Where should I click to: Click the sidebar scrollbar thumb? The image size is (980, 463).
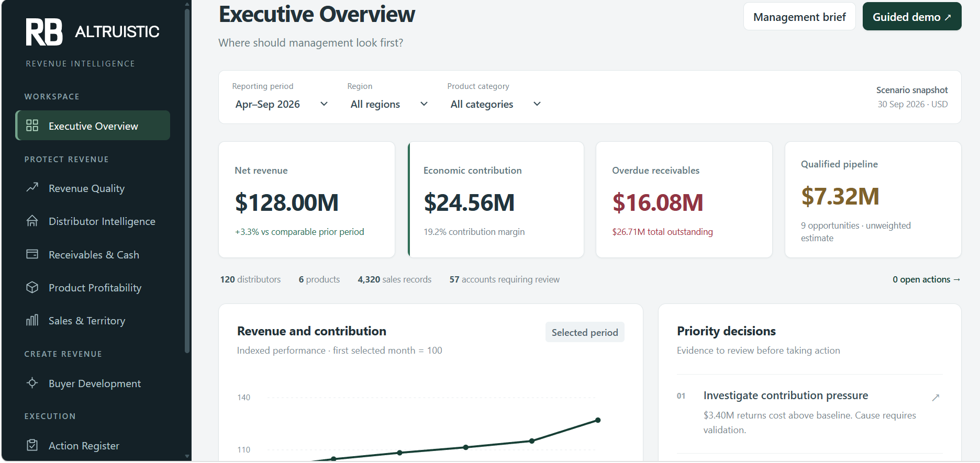[187, 180]
